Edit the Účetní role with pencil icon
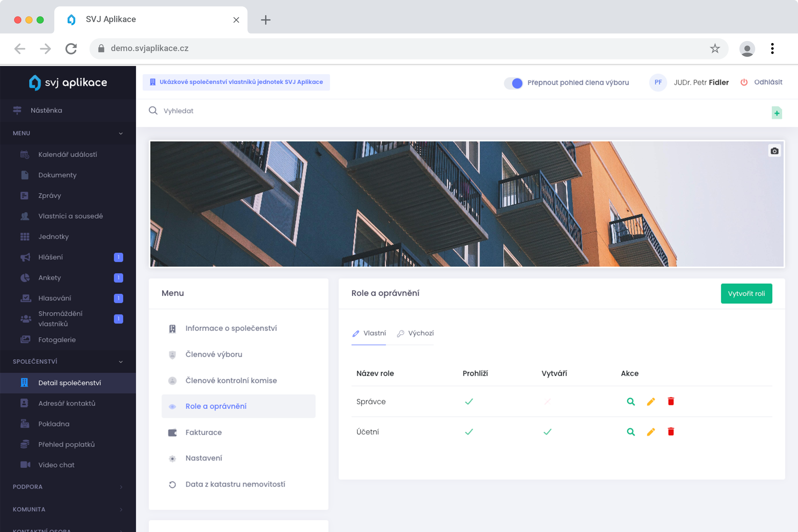 click(x=651, y=432)
